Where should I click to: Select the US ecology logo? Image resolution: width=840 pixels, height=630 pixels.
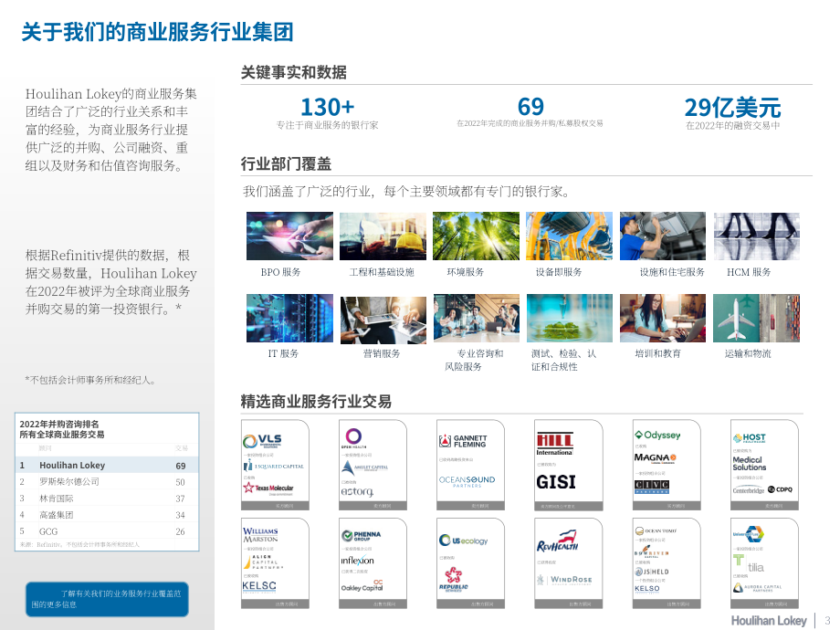[x=464, y=541]
